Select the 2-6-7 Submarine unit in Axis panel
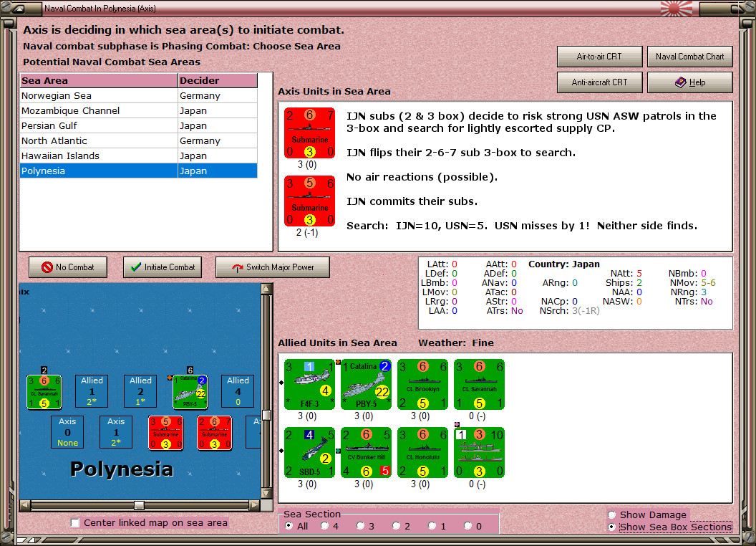This screenshot has width=756, height=546. click(309, 133)
